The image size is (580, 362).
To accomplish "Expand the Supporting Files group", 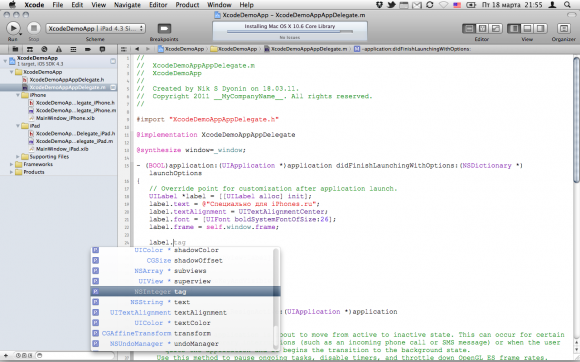I will click(x=18, y=157).
